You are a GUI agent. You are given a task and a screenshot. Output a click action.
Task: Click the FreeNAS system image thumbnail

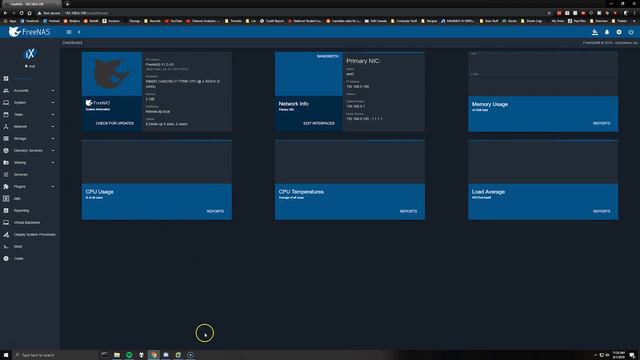111,74
